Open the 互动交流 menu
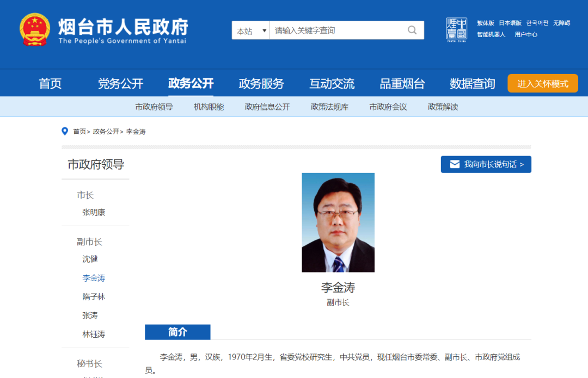 [x=332, y=83]
